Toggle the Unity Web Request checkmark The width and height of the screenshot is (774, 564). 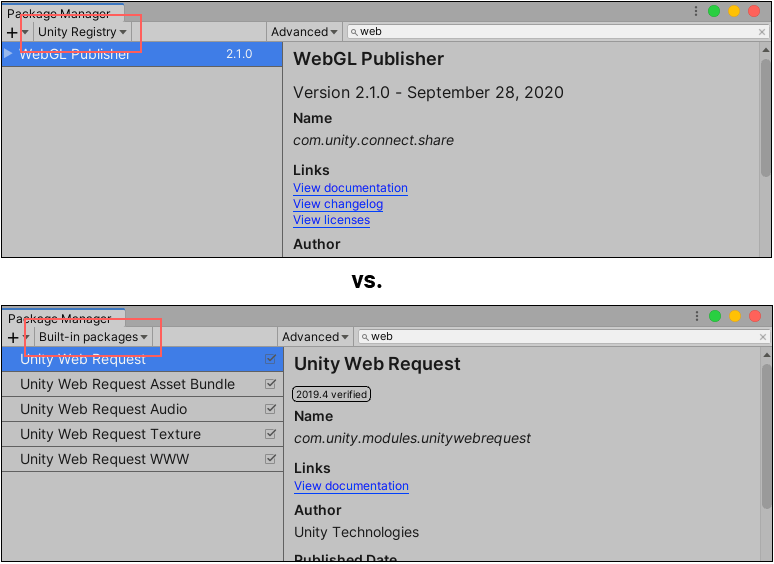[x=270, y=359]
